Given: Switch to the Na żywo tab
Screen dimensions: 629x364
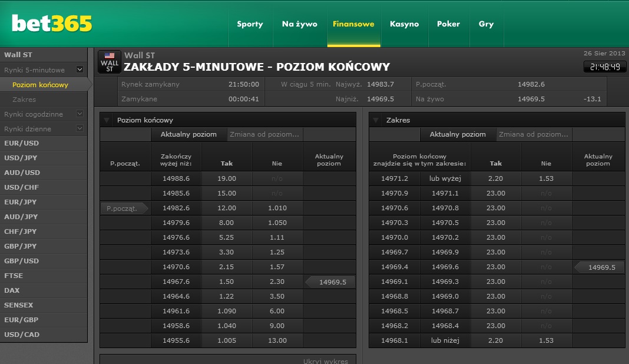Looking at the screenshot, I should pyautogui.click(x=300, y=24).
